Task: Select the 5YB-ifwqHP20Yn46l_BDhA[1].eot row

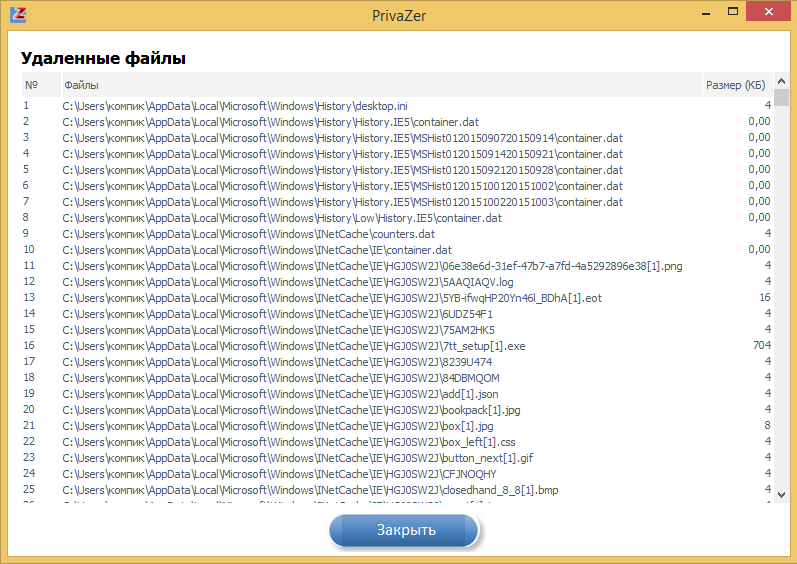Action: (x=397, y=298)
